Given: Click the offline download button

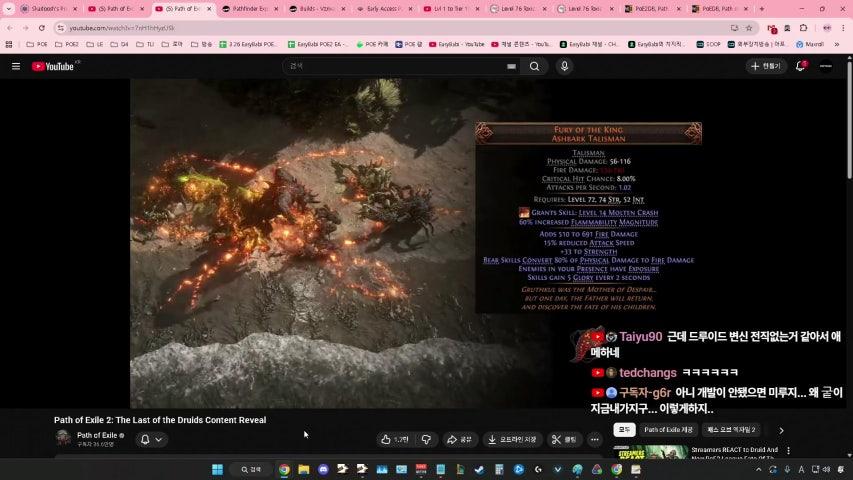Looking at the screenshot, I should coord(512,439).
